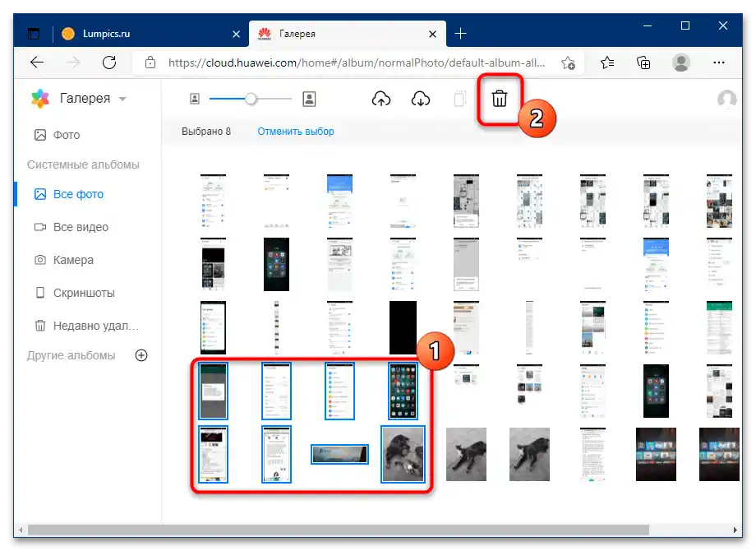Screen dimensions: 756x551
Task: Select the solid black thumbnail
Action: click(403, 327)
